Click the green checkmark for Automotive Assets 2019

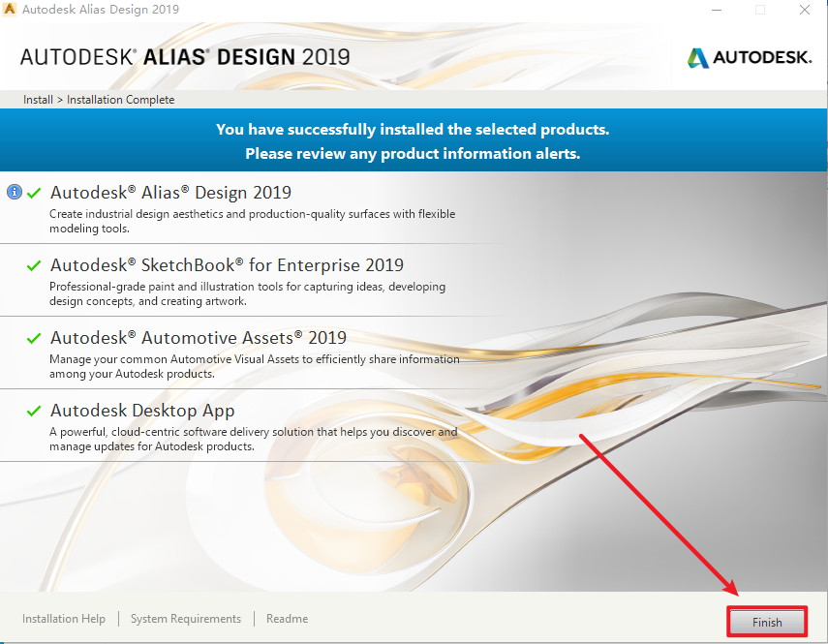[34, 338]
